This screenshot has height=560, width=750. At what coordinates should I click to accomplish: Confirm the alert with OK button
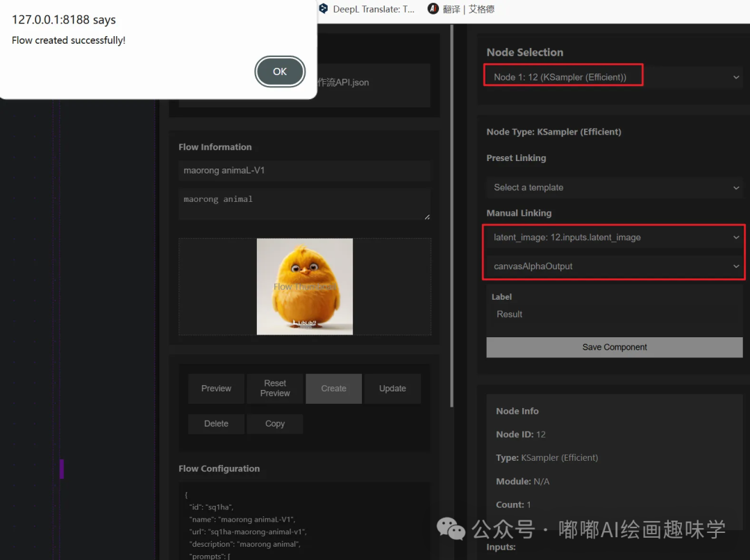(x=280, y=71)
